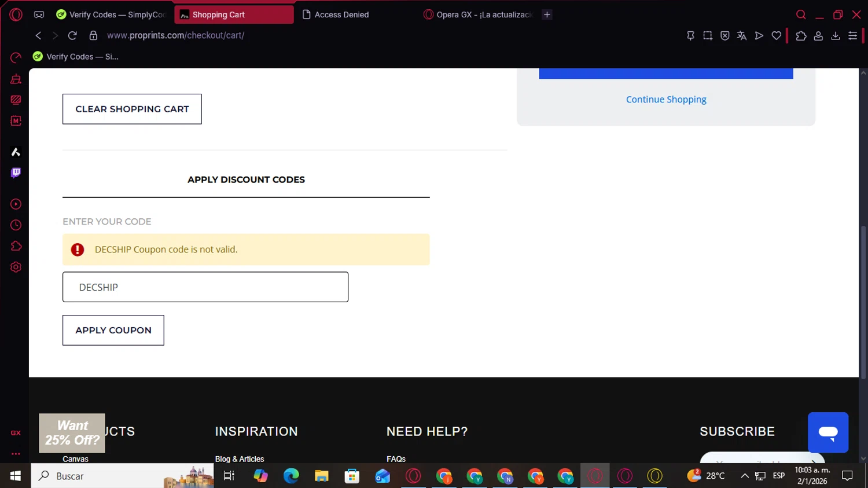Click the Buscar taskbar search box
The width and height of the screenshot is (868, 488).
122,476
